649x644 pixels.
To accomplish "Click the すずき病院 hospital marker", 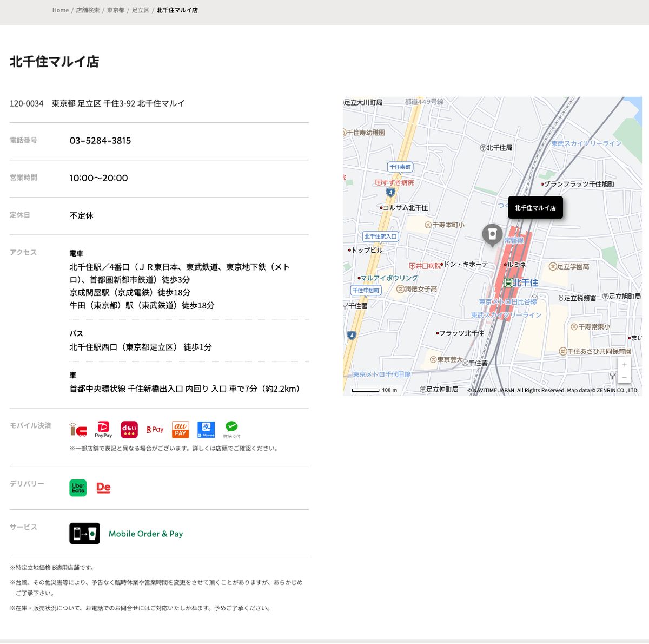I will (379, 183).
